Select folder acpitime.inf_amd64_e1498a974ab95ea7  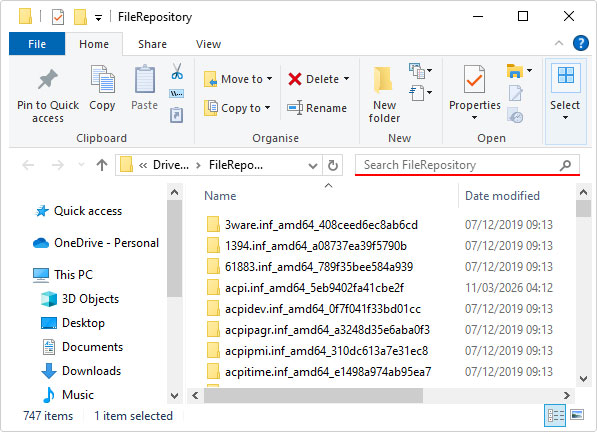click(x=319, y=371)
